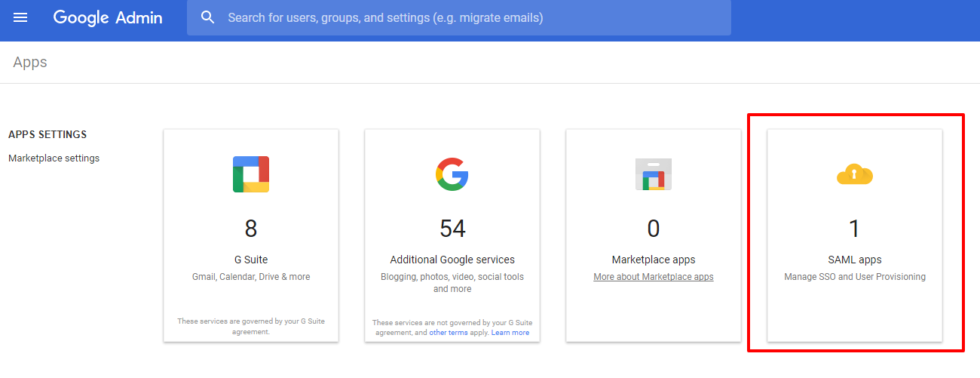Click the 'Additional Google services' title
Viewport: 980px width, 378px height.
452,260
